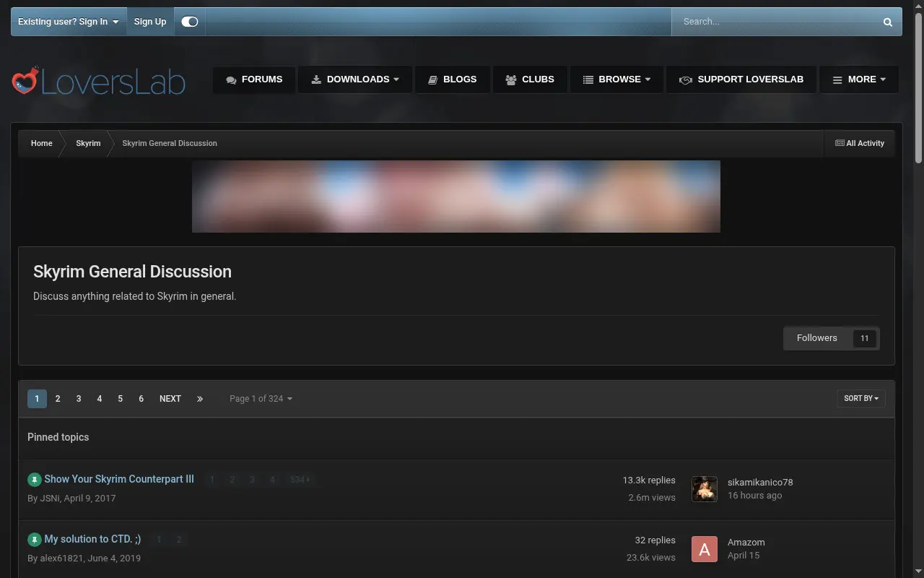This screenshot has height=578, width=924.
Task: Open sikamikanico78's profile link
Action: click(x=760, y=482)
